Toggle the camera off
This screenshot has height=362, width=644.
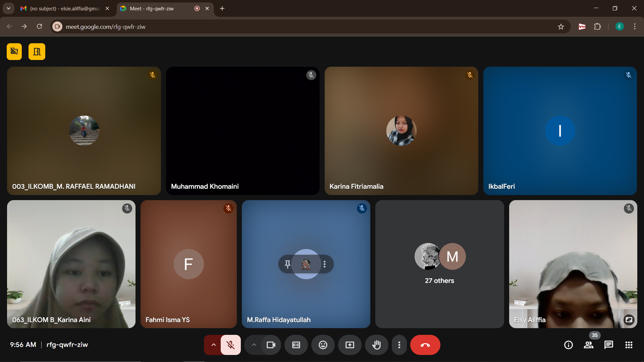pos(271,345)
